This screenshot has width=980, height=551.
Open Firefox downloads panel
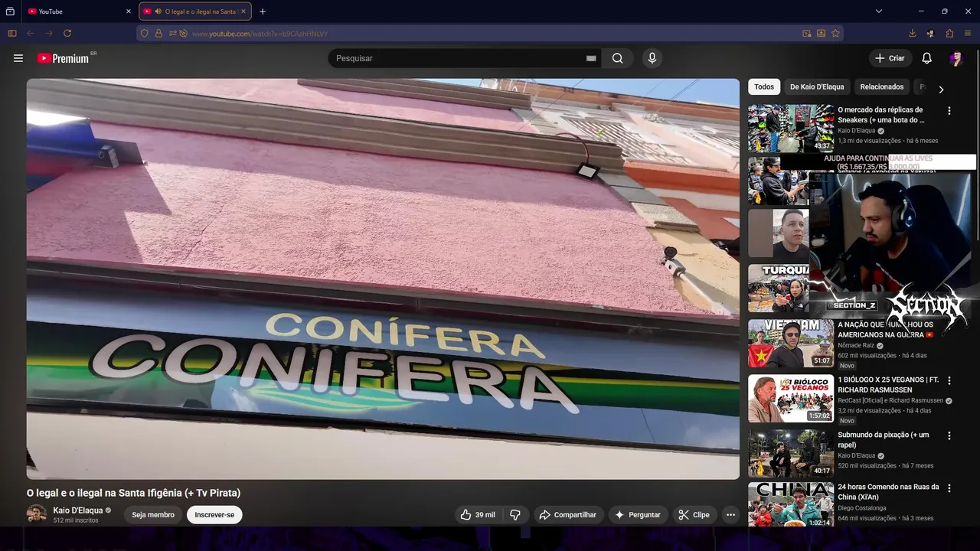point(912,34)
